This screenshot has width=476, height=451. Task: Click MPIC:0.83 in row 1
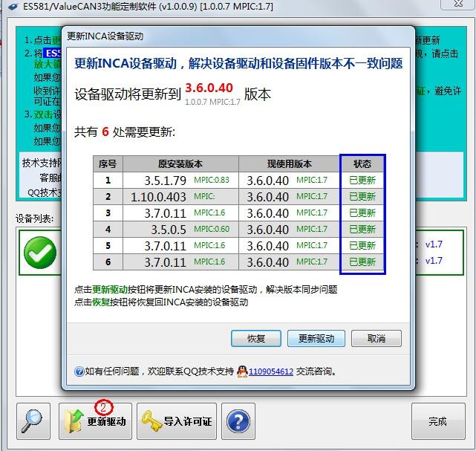tap(212, 180)
